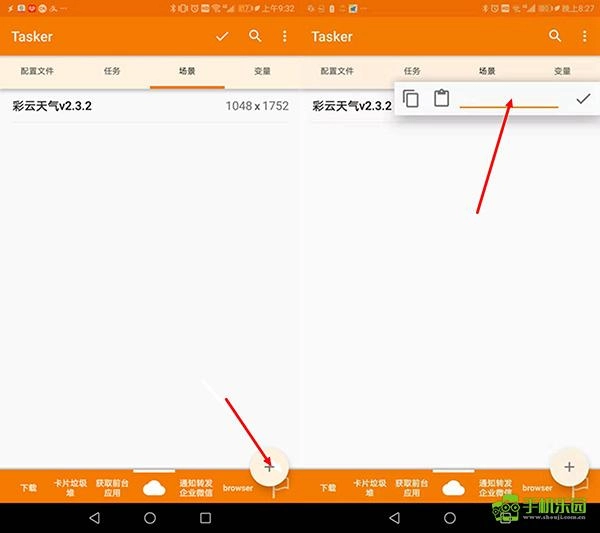Tap browser in the left bottom bar
This screenshot has height=533, width=600.
pyautogui.click(x=238, y=488)
